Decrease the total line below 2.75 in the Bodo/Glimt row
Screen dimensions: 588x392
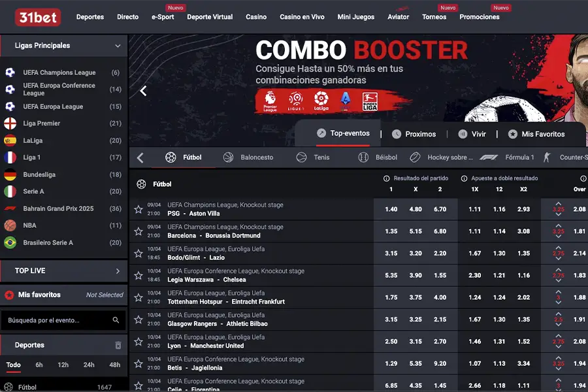(559, 259)
